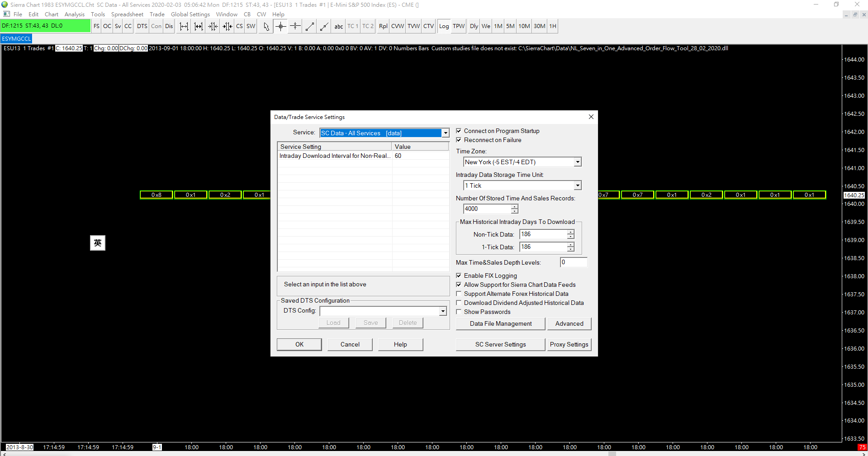Open SC Server Settings
Viewport: 868px width, 456px height.
click(501, 344)
